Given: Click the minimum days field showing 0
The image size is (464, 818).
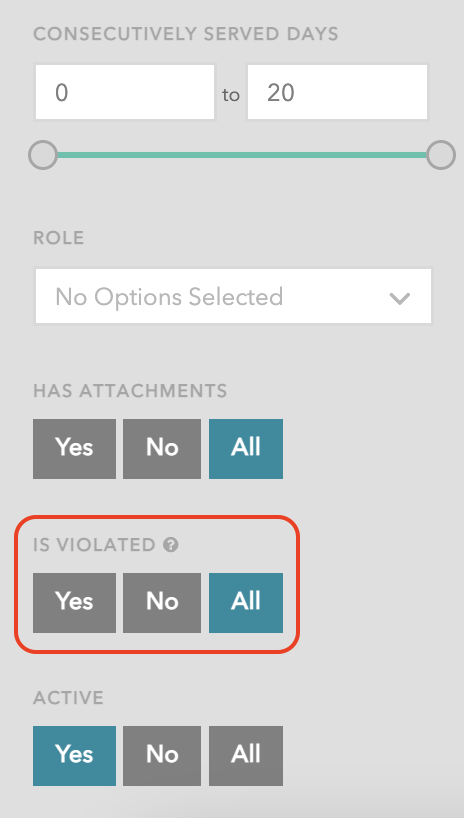Looking at the screenshot, I should 125,92.
